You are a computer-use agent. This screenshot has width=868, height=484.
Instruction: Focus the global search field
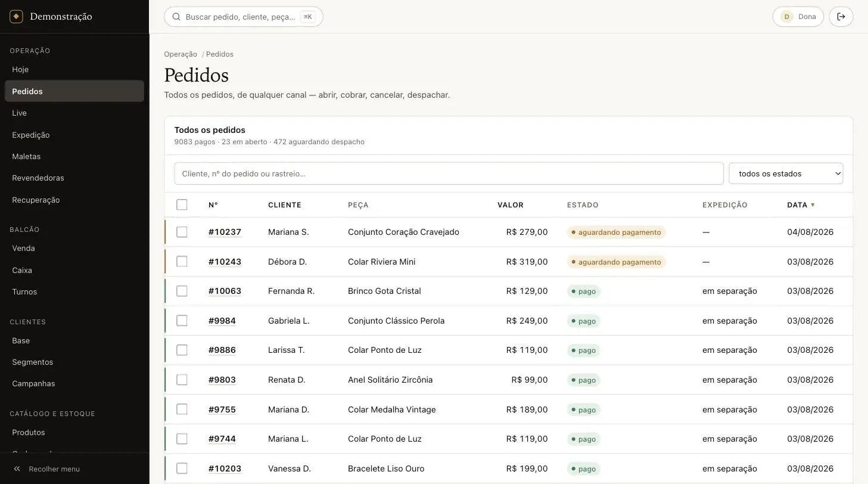244,17
